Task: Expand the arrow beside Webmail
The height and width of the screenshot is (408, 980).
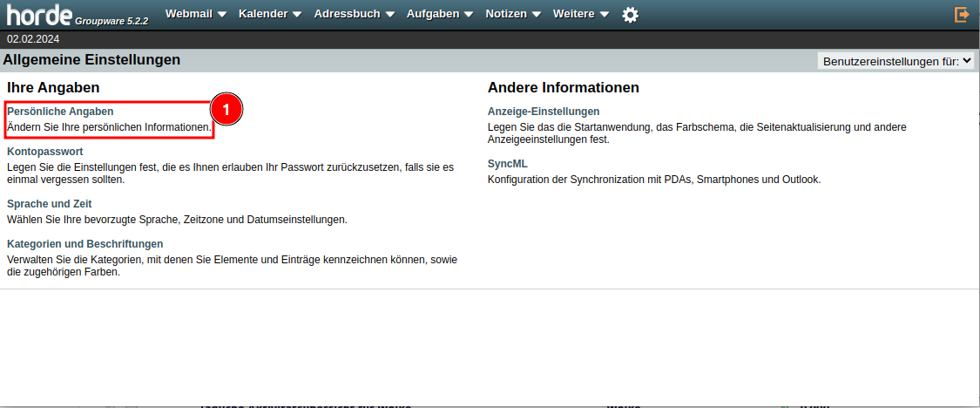Action: [221, 15]
